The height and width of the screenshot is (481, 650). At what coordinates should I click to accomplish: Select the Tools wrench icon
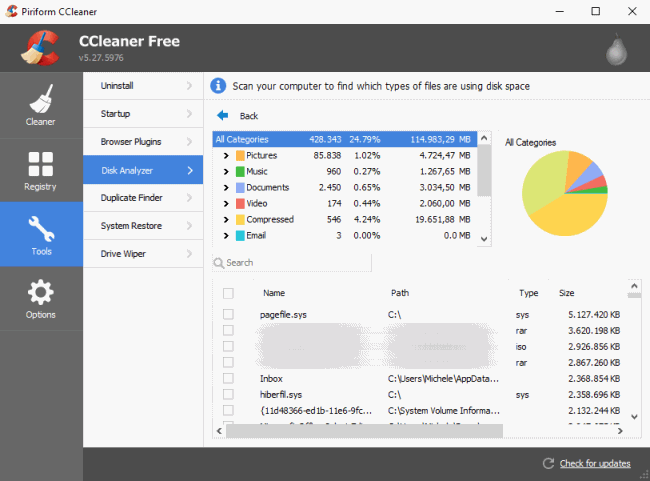[41, 228]
